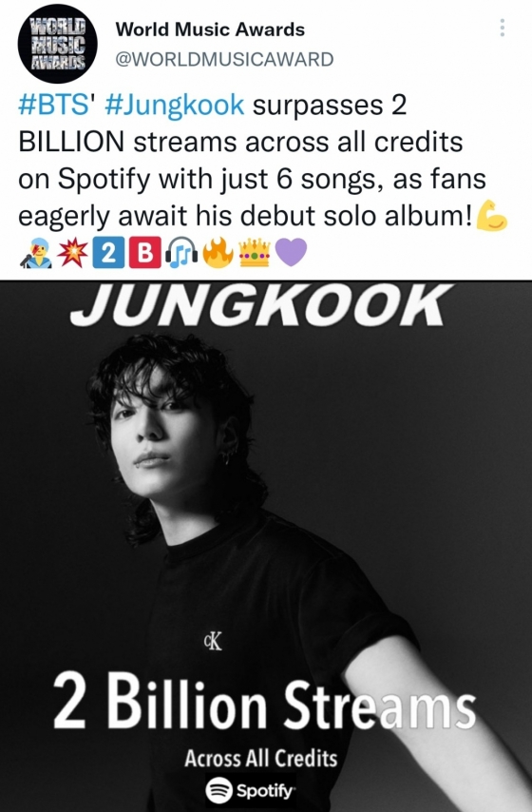Open the three-dot tweet options menu
532x812 pixels.
(502, 28)
